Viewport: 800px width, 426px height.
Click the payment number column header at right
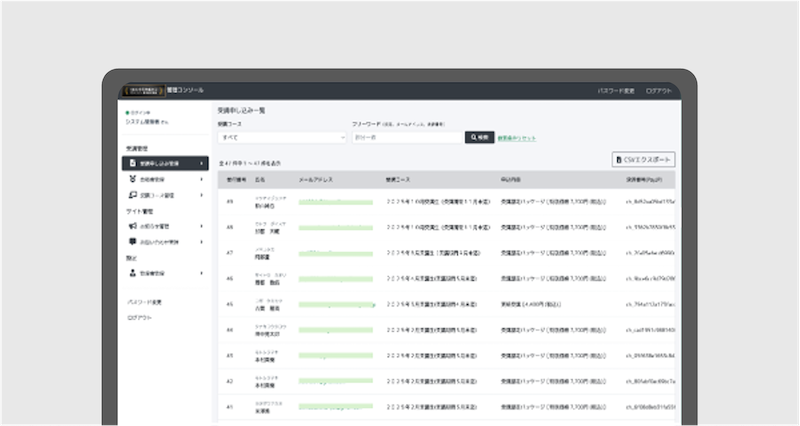(x=644, y=180)
